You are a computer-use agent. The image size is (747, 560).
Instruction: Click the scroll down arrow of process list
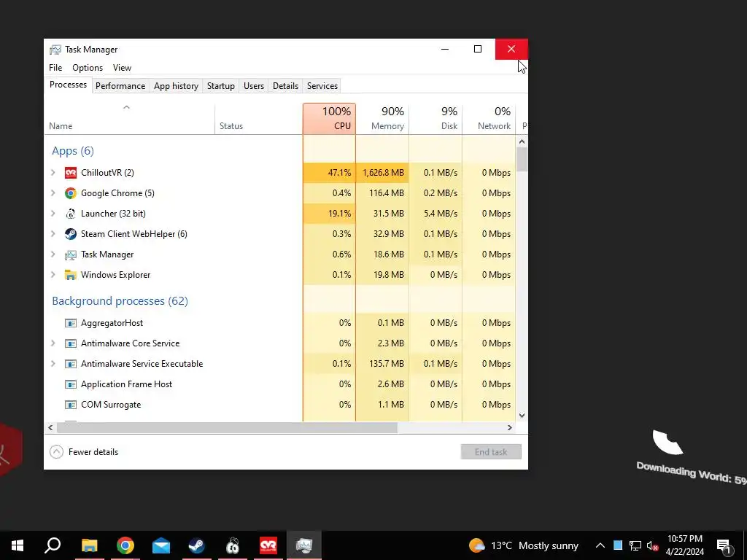pyautogui.click(x=522, y=415)
